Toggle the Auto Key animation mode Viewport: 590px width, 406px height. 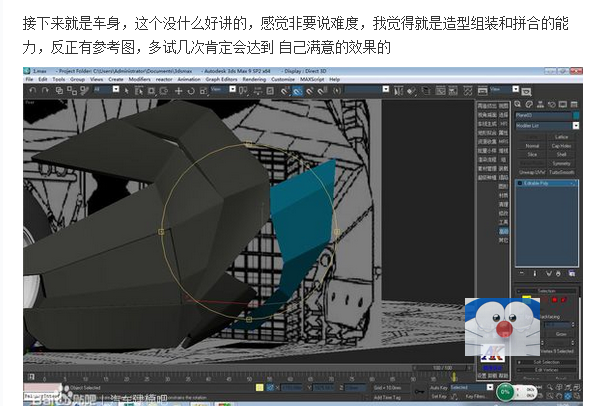tap(439, 387)
